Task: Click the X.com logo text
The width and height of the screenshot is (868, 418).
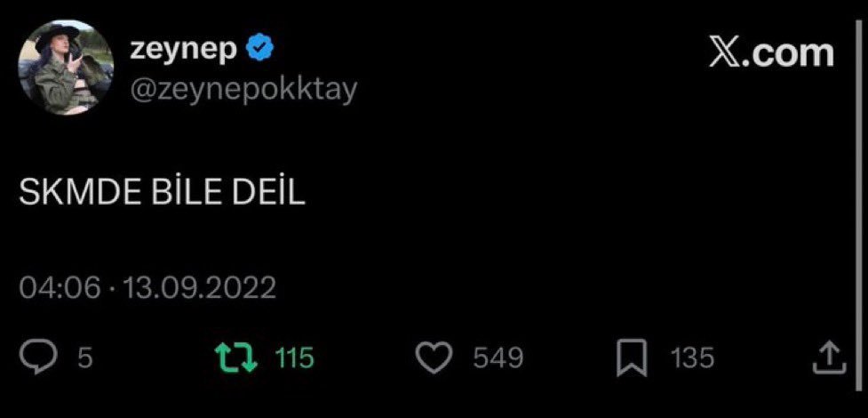Action: tap(772, 53)
